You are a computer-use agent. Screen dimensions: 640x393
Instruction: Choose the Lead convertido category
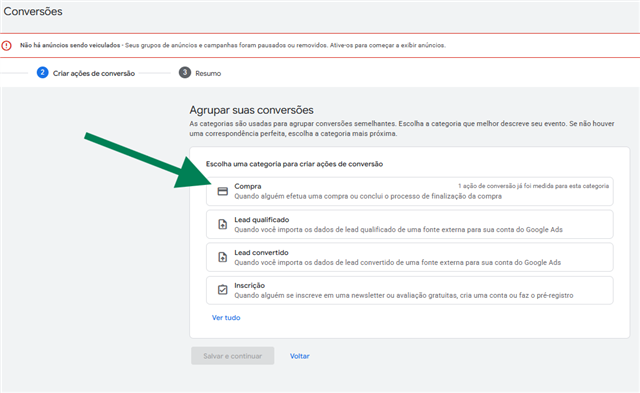pos(409,257)
